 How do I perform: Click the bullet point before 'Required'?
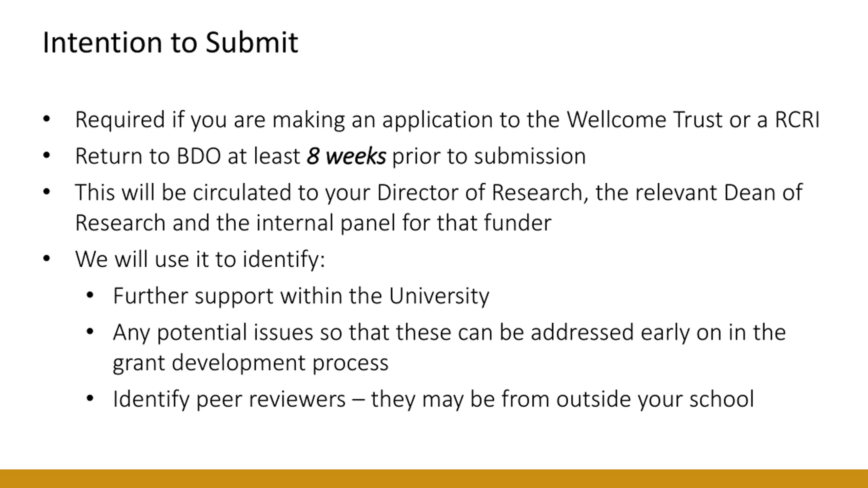(46, 119)
